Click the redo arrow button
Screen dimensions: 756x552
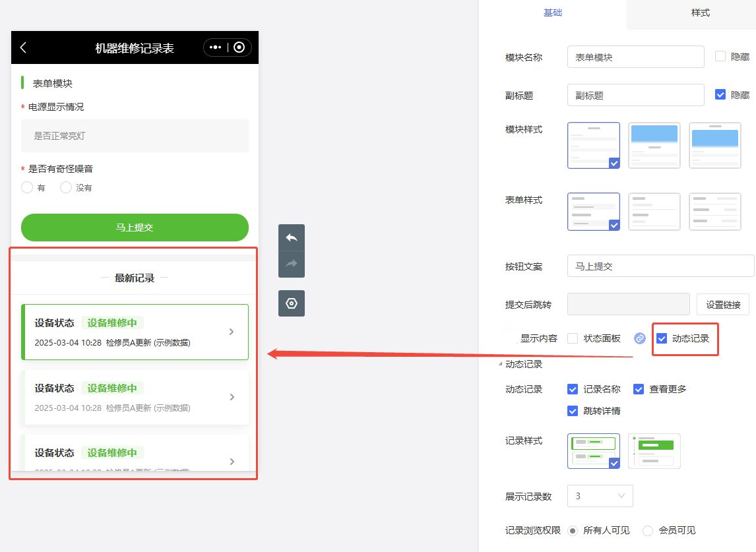click(292, 264)
